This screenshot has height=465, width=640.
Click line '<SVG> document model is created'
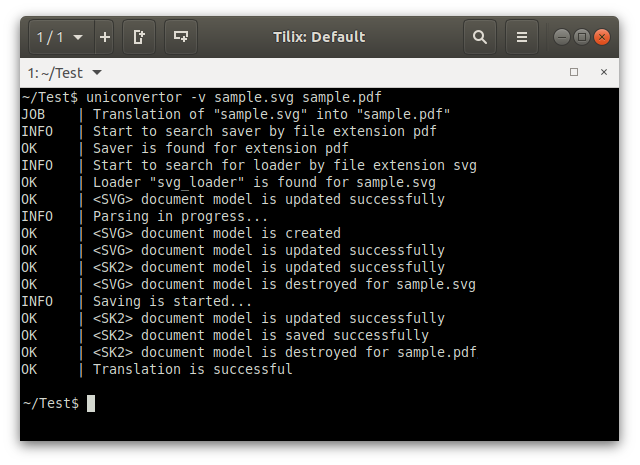(217, 234)
